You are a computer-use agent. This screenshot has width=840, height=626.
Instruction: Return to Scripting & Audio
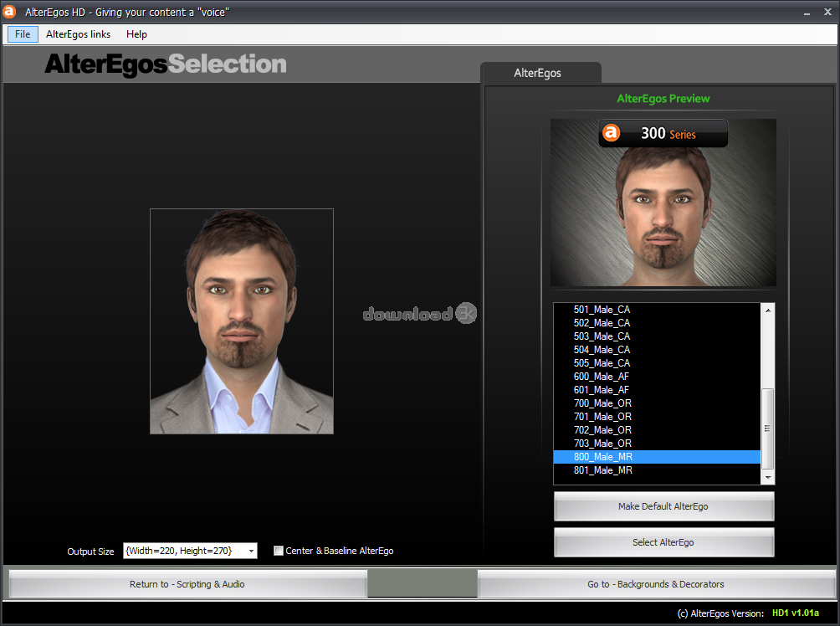[187, 584]
